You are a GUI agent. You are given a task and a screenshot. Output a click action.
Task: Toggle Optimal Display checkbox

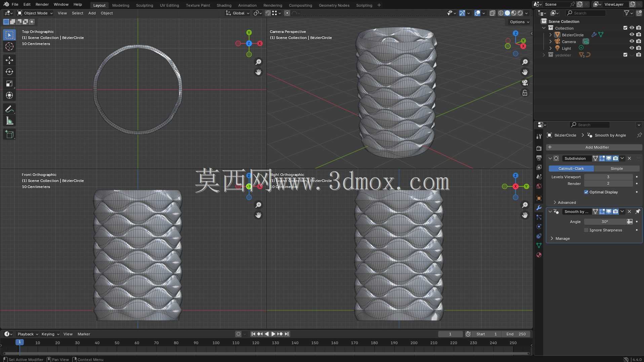pyautogui.click(x=586, y=192)
